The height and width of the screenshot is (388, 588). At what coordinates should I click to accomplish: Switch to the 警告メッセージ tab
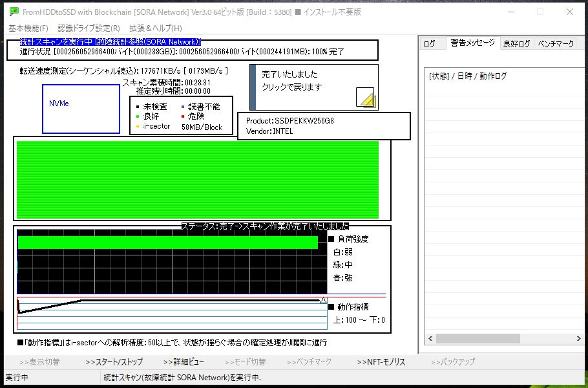(473, 43)
